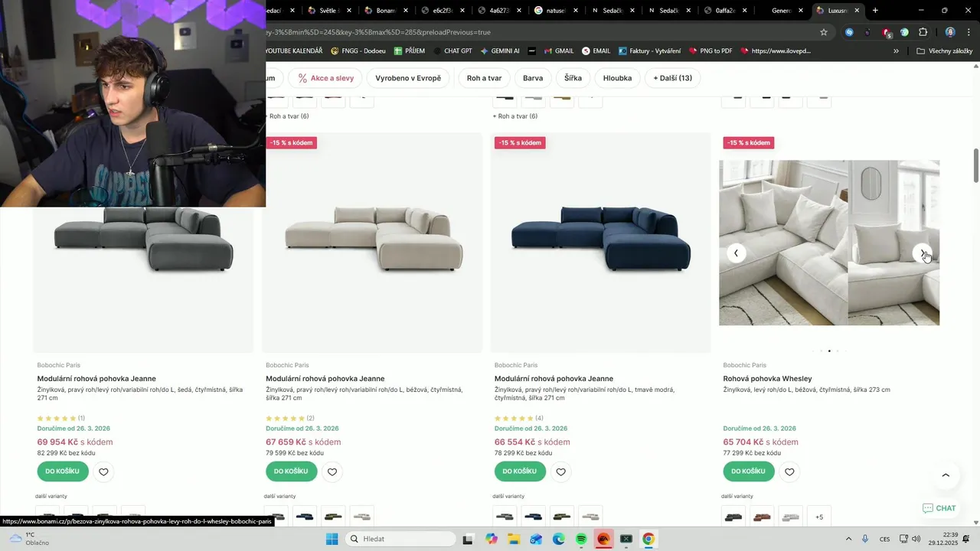The height and width of the screenshot is (551, 980).
Task: Add grey Jeanne sofa to wishlist
Action: click(x=103, y=471)
